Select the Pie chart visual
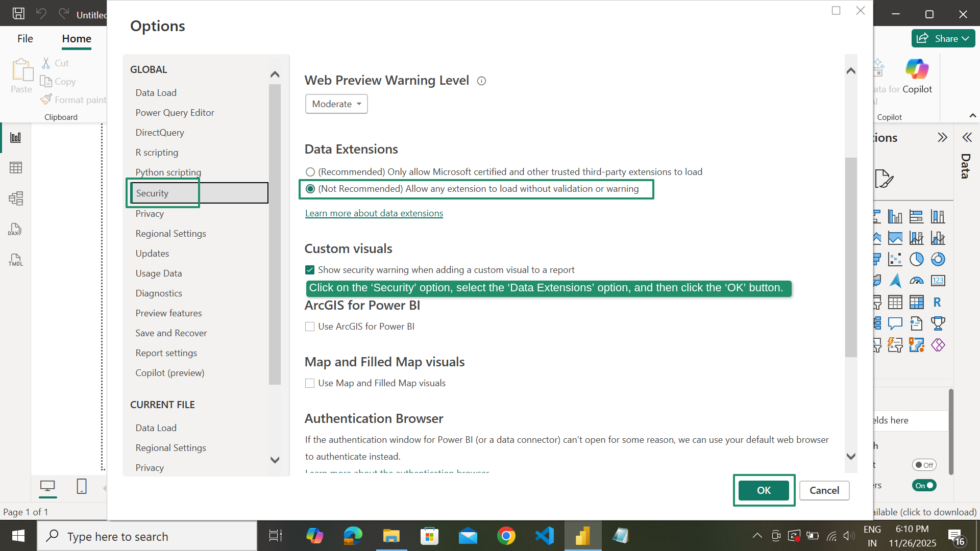This screenshot has width=980, height=551. [x=917, y=259]
